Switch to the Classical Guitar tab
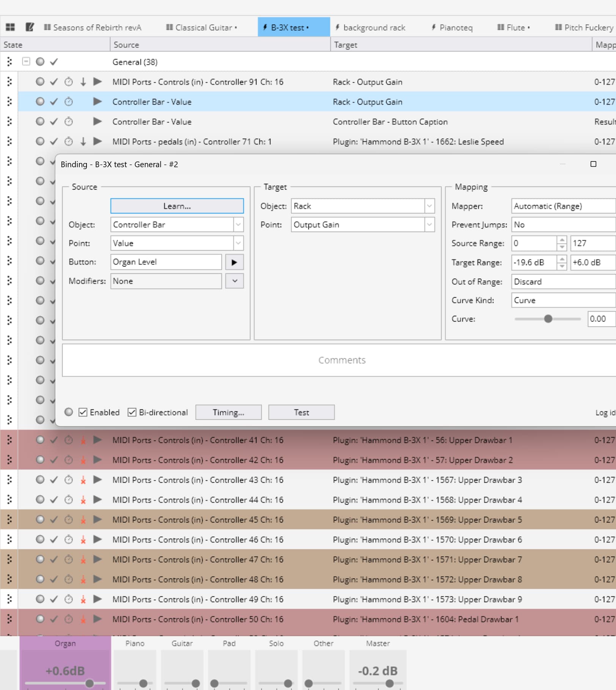Image resolution: width=616 pixels, height=690 pixels. click(202, 27)
